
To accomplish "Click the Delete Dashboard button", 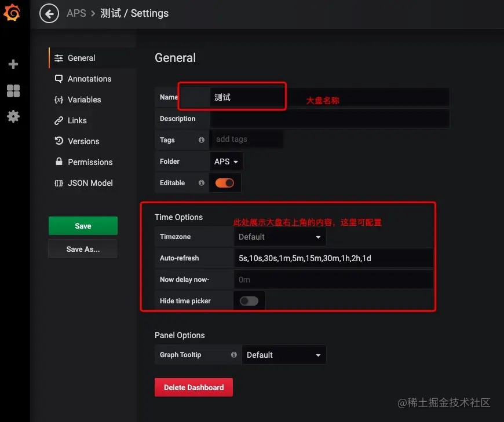I will [193, 387].
